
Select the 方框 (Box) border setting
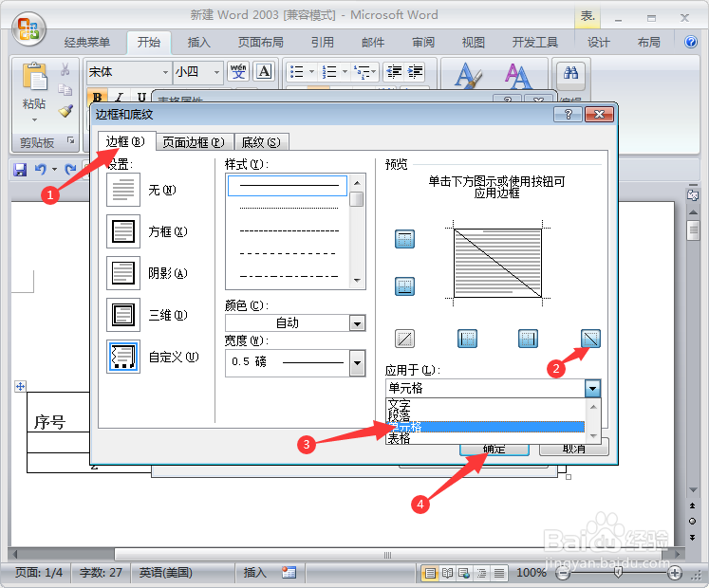click(x=123, y=231)
